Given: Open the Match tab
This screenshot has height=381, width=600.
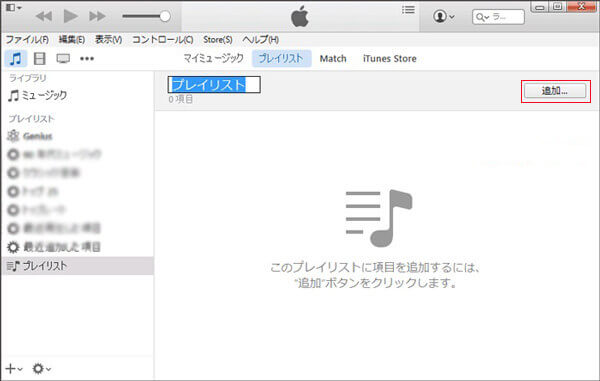Looking at the screenshot, I should coord(333,59).
